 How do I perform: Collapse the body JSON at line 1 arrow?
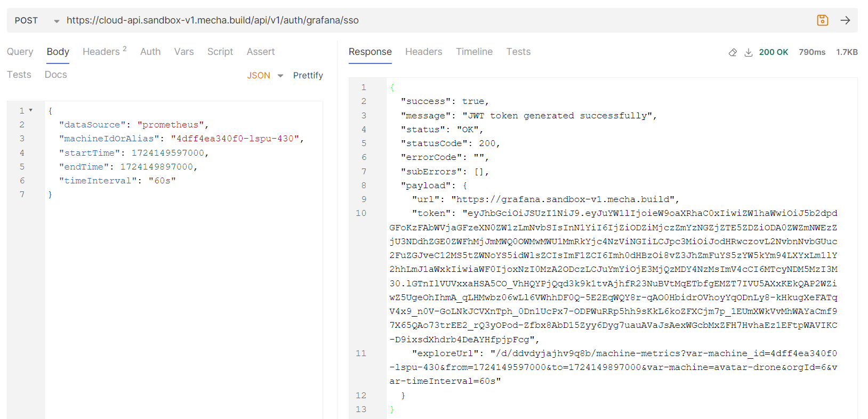click(x=30, y=110)
